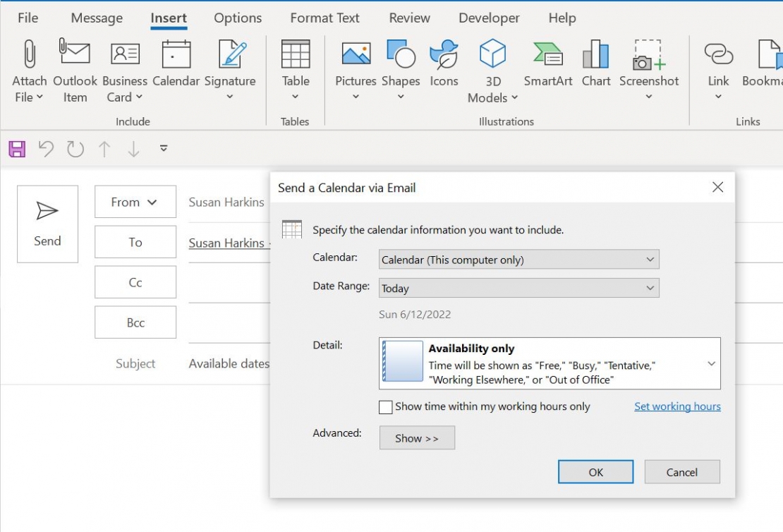Insert a 3D Model

tap(492, 68)
